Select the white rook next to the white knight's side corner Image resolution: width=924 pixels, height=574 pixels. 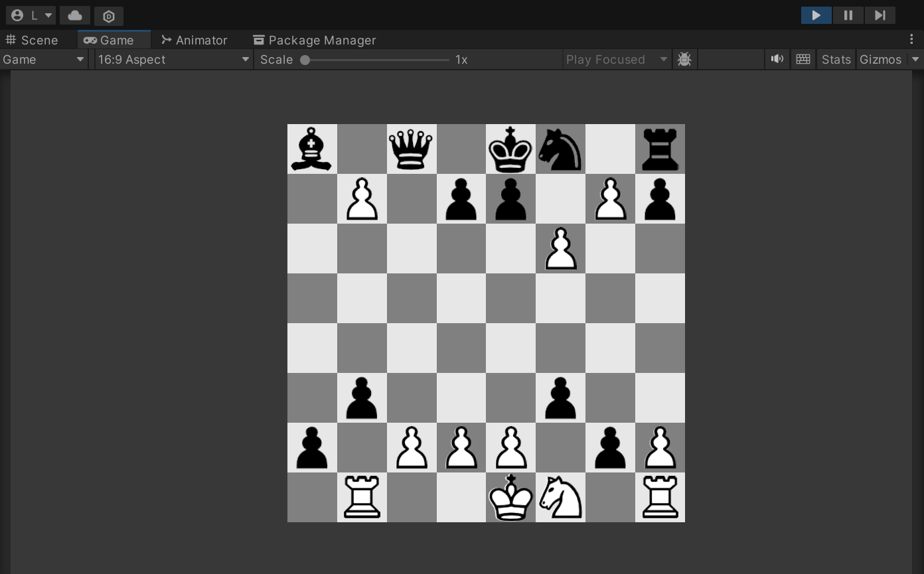[660, 498]
